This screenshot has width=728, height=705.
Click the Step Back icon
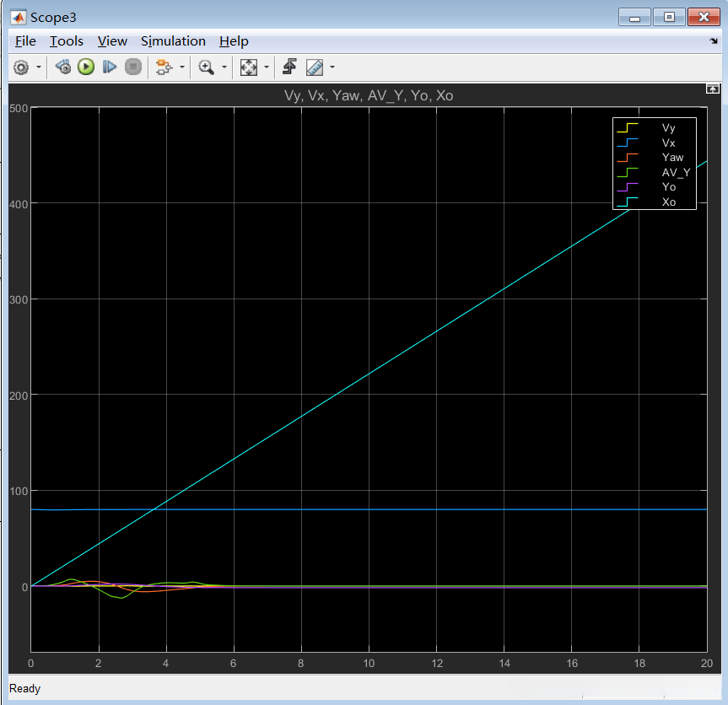coord(63,67)
